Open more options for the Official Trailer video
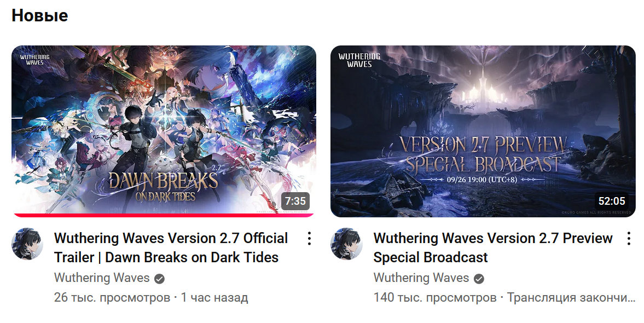 tap(309, 238)
